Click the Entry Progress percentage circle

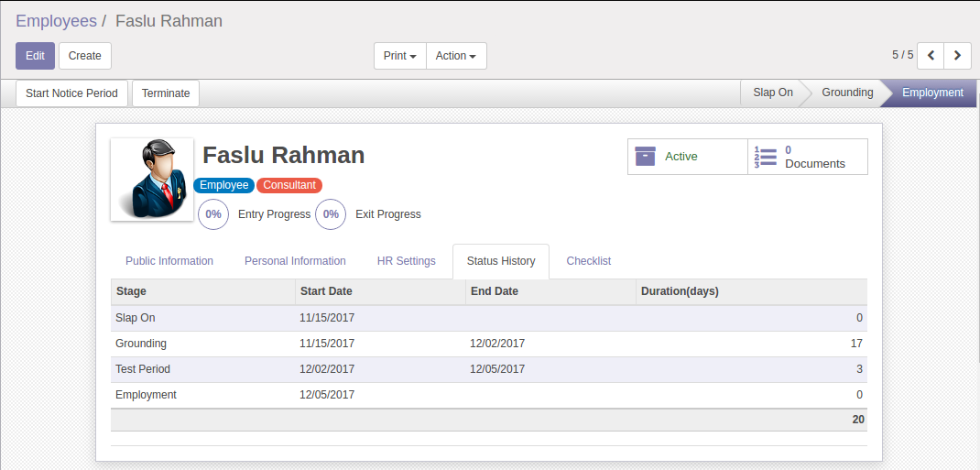[213, 214]
